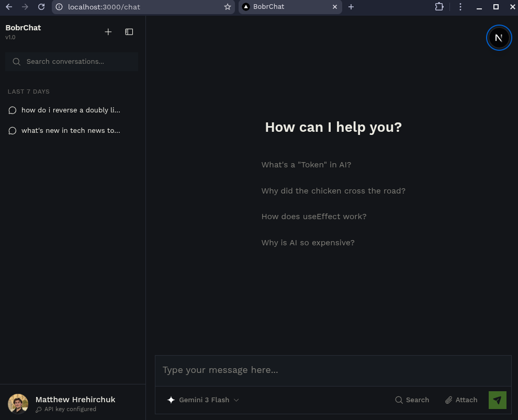Collapse the sidebar panel
This screenshot has width=518, height=420.
(x=129, y=32)
